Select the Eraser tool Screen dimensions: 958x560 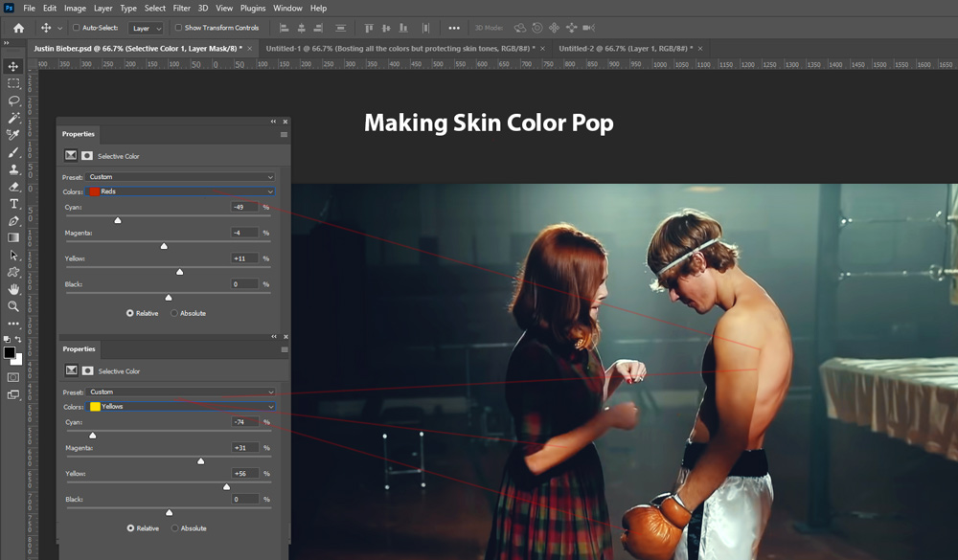(x=13, y=187)
